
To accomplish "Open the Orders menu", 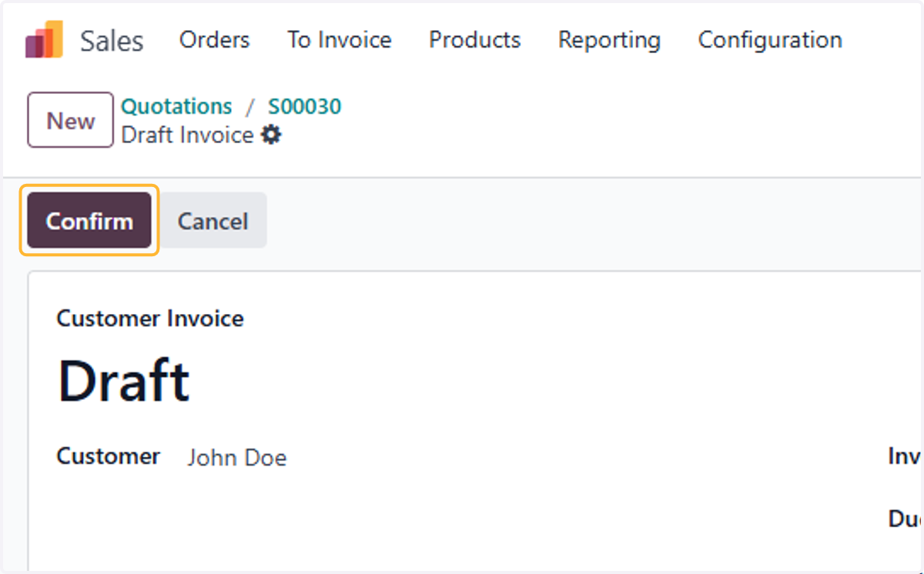I will click(214, 40).
